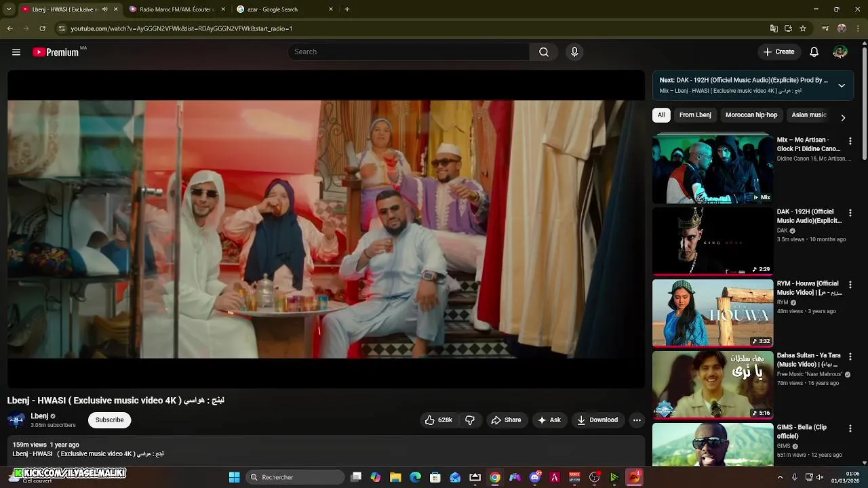This screenshot has height=488, width=868.
Task: Open Microsoft Edge from taskbar
Action: [x=416, y=477]
